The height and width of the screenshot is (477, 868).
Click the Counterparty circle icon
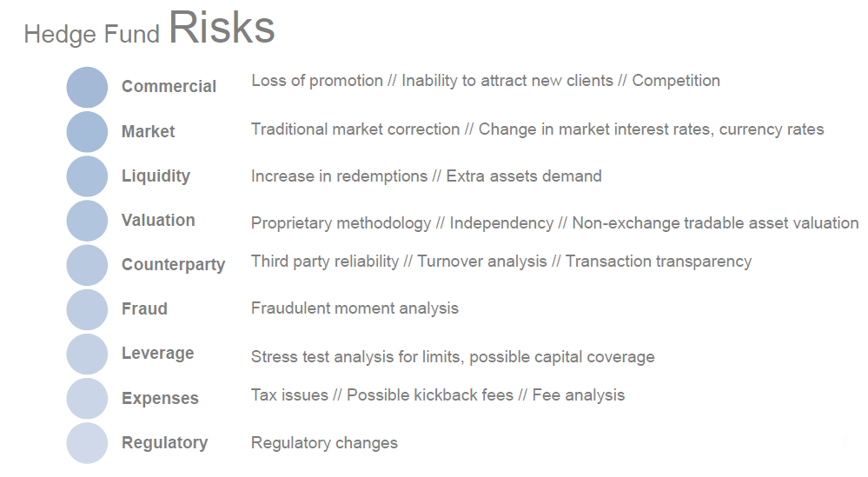pyautogui.click(x=87, y=265)
